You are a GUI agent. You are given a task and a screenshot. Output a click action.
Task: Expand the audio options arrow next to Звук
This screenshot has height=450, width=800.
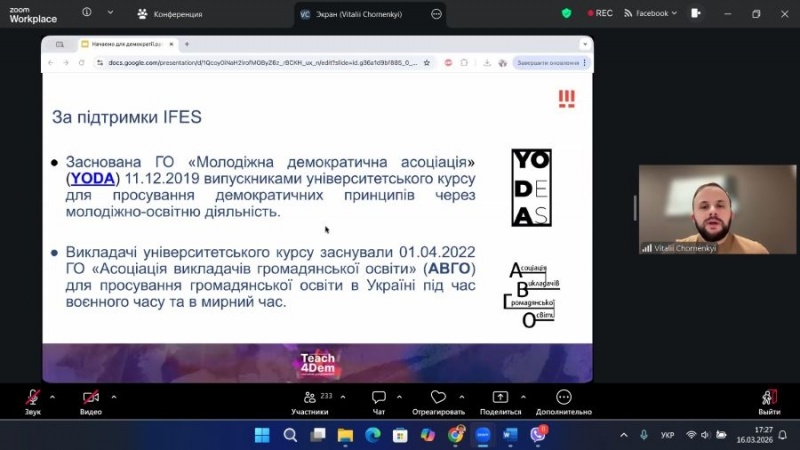tap(53, 396)
